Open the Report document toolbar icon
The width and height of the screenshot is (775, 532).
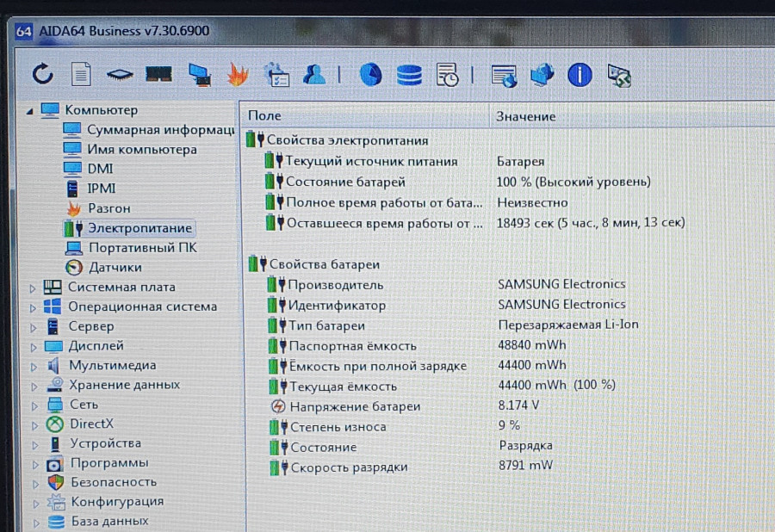81,74
